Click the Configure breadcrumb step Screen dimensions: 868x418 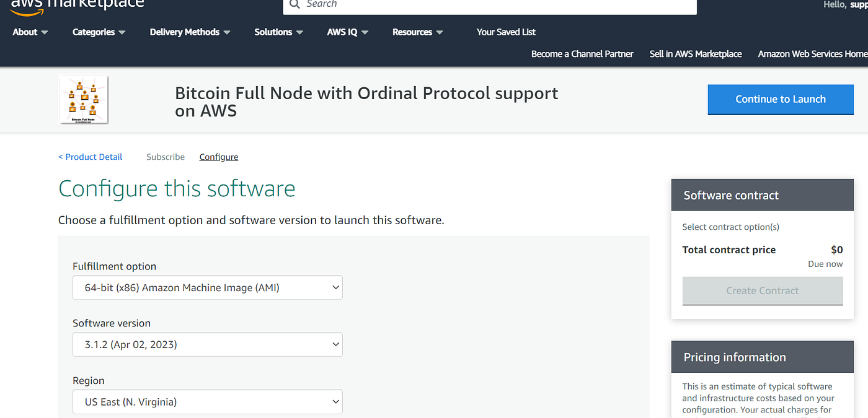tap(219, 157)
